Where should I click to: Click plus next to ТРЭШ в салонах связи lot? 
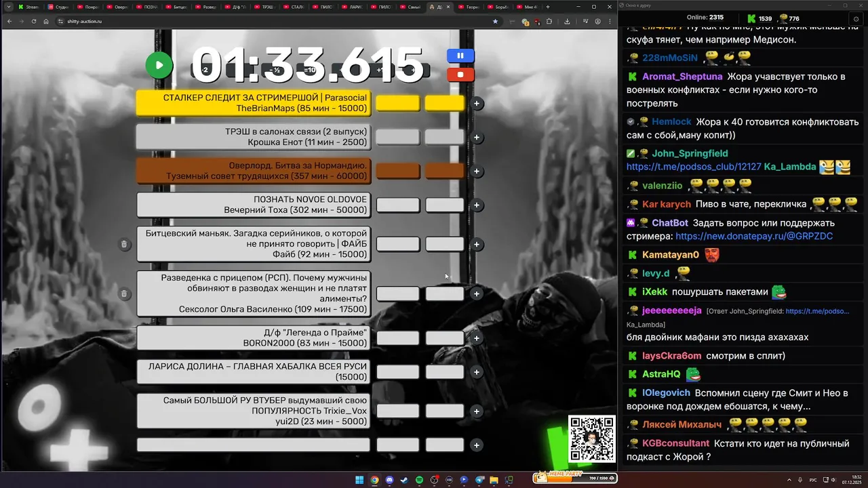click(477, 138)
